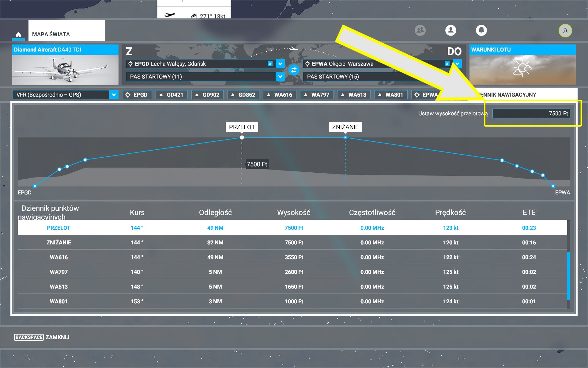
Task: Expand the EPGD departure airport dropdown
Action: coord(280,64)
